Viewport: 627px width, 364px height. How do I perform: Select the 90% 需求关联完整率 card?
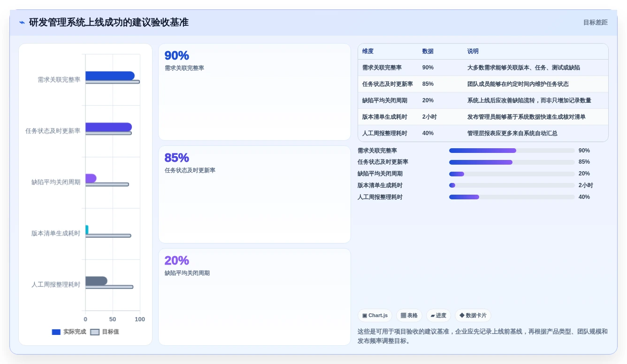254,92
